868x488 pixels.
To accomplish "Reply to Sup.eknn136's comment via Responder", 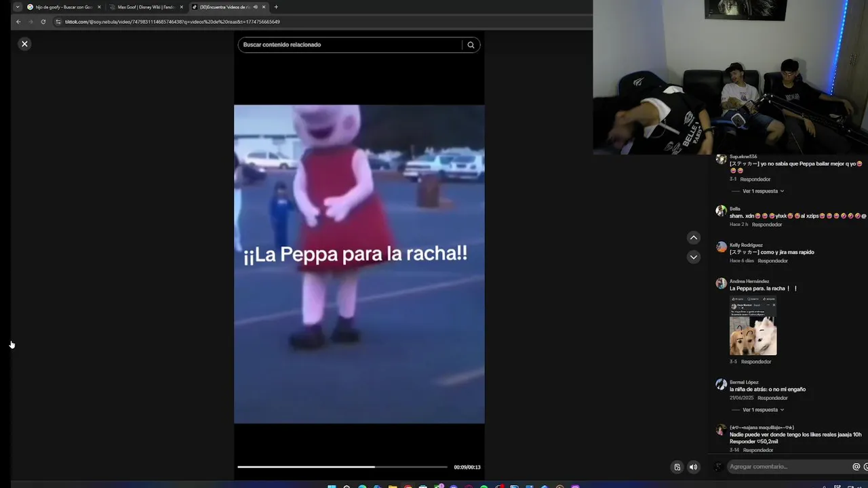I will pyautogui.click(x=755, y=180).
